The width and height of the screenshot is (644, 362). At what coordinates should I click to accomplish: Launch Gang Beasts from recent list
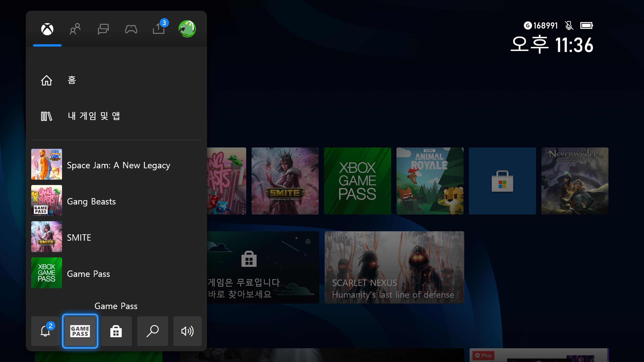point(116,201)
